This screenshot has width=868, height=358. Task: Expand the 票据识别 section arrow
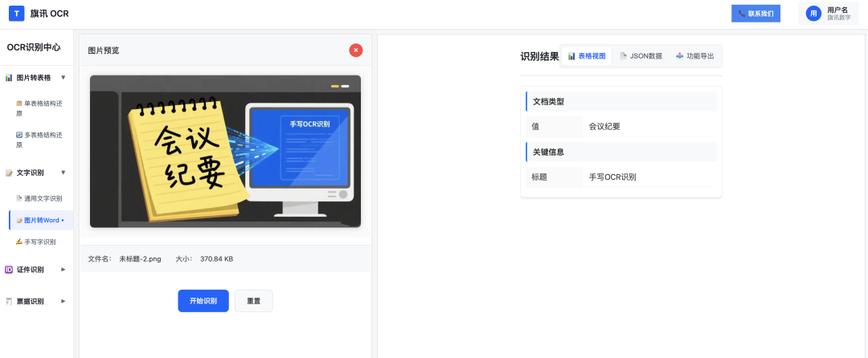pyautogui.click(x=63, y=301)
